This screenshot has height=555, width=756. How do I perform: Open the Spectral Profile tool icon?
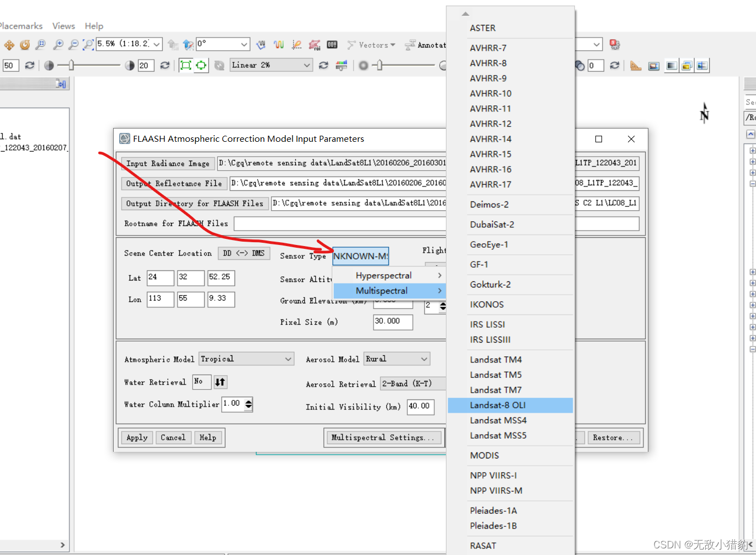pyautogui.click(x=261, y=45)
